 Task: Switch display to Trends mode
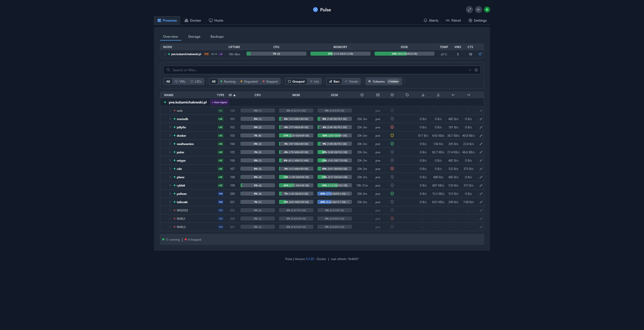click(x=351, y=82)
